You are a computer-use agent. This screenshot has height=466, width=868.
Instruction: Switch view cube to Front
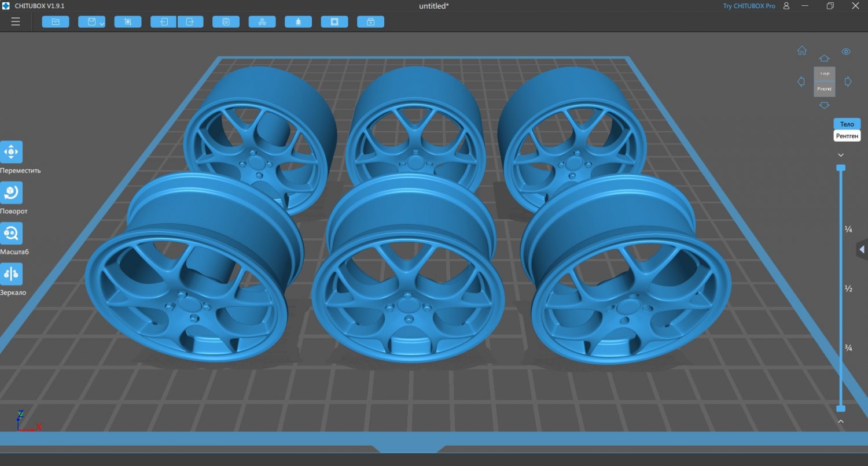point(824,88)
